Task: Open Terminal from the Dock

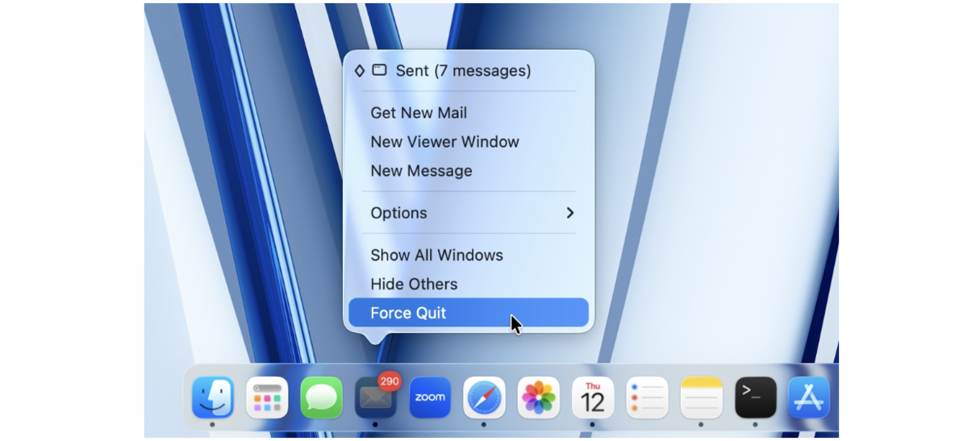Action: click(756, 397)
